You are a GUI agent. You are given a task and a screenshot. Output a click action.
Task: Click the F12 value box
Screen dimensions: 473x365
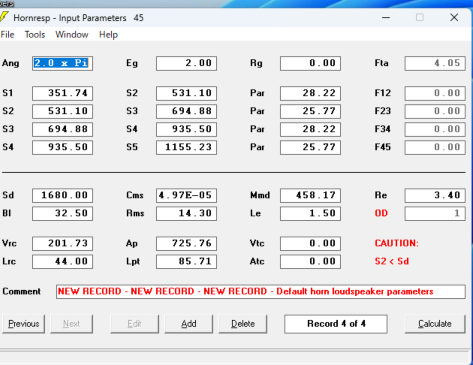435,93
